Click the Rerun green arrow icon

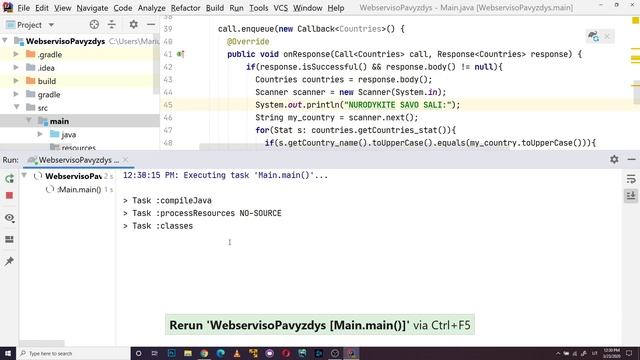(x=9, y=178)
